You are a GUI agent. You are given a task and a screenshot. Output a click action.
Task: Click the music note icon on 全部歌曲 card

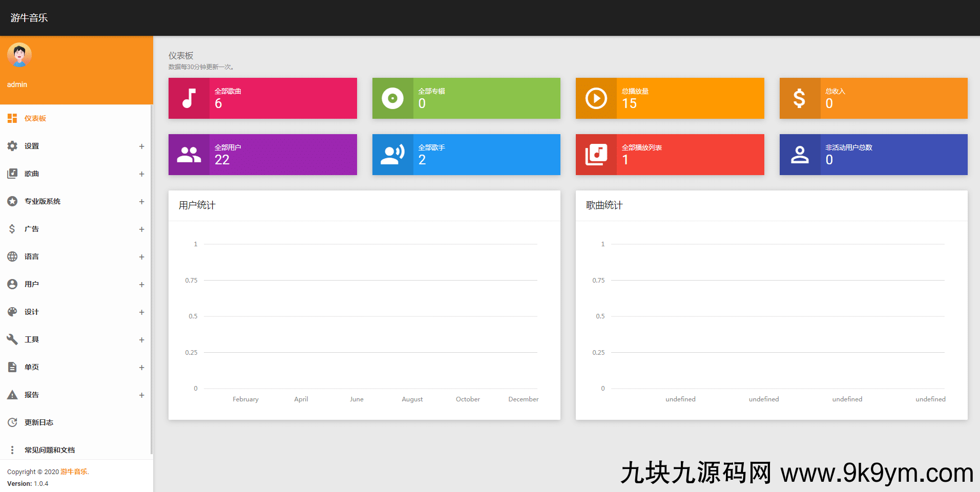pyautogui.click(x=189, y=98)
